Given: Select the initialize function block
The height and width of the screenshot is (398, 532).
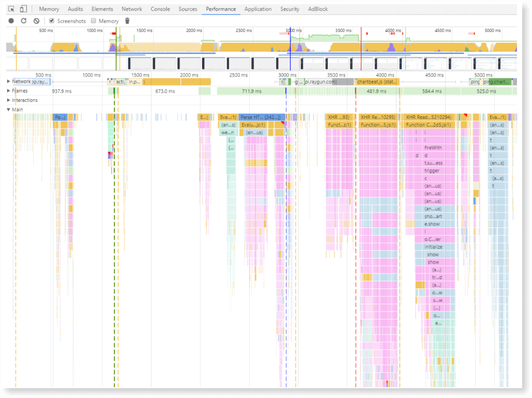Looking at the screenshot, I should pos(433,247).
